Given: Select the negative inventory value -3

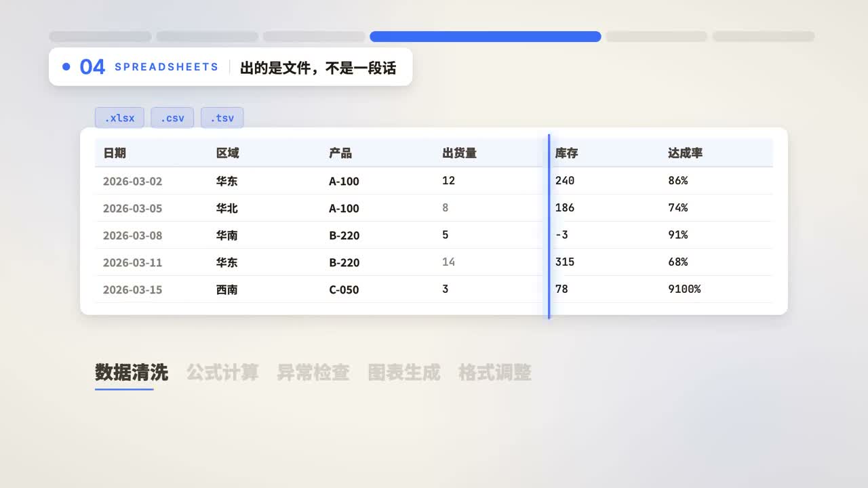Looking at the screenshot, I should [561, 235].
